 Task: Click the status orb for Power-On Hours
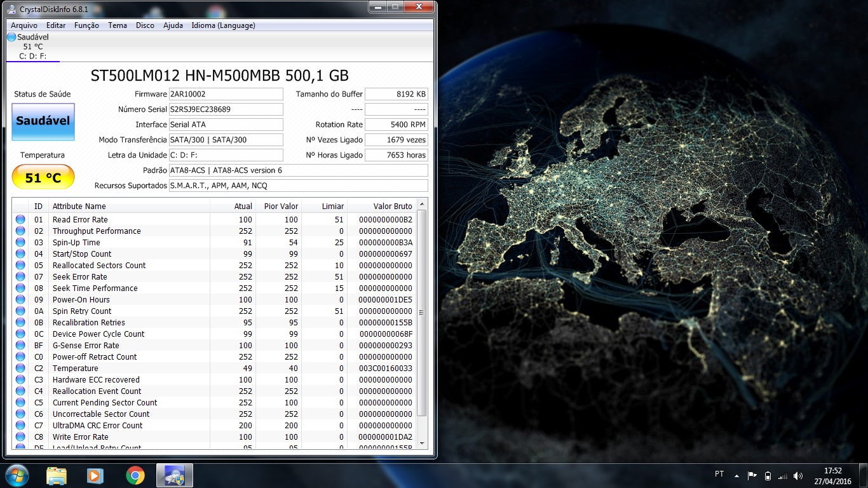click(x=20, y=299)
